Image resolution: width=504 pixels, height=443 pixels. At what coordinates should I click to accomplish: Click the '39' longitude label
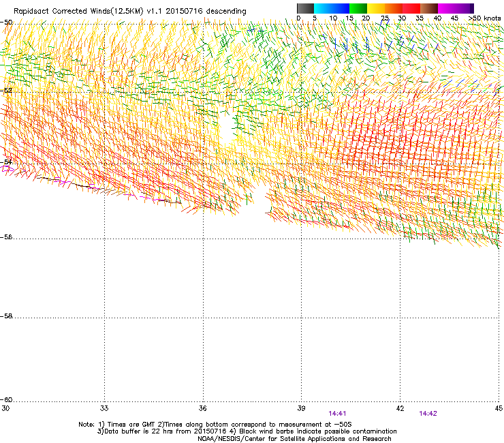click(301, 408)
